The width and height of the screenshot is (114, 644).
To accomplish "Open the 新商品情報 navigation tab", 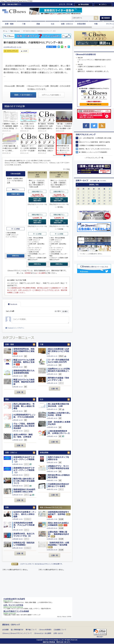I will (81, 24).
